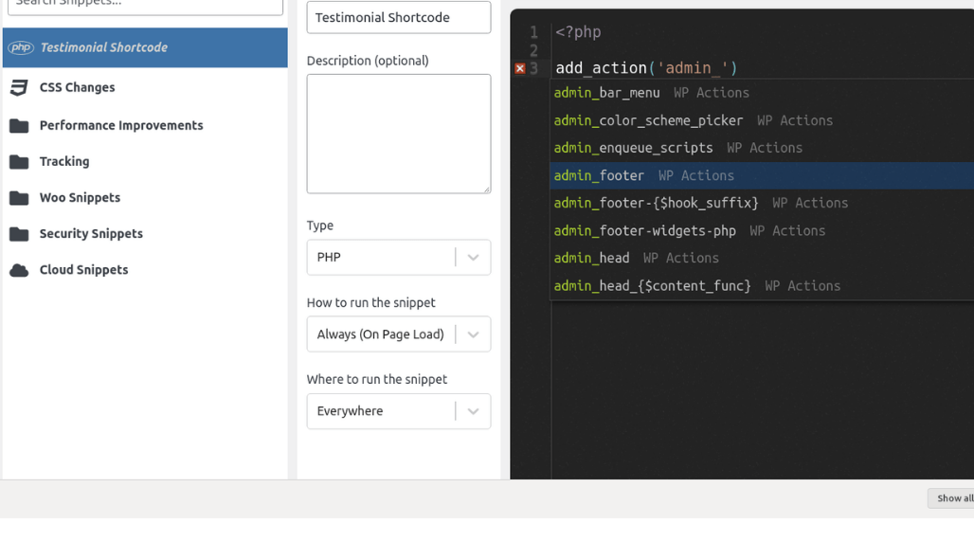
Task: Click inside the Description textarea
Action: 398,133
